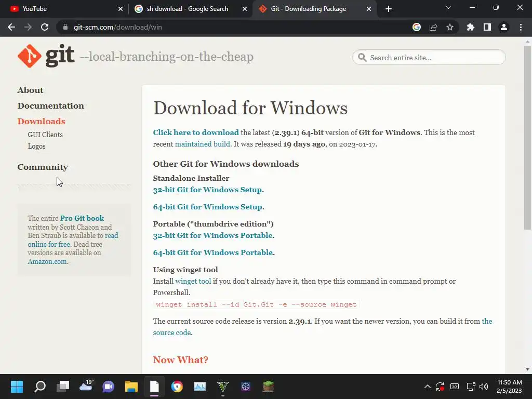This screenshot has width=532, height=399.
Task: Open Windows taskbar Search
Action: pyautogui.click(x=39, y=387)
